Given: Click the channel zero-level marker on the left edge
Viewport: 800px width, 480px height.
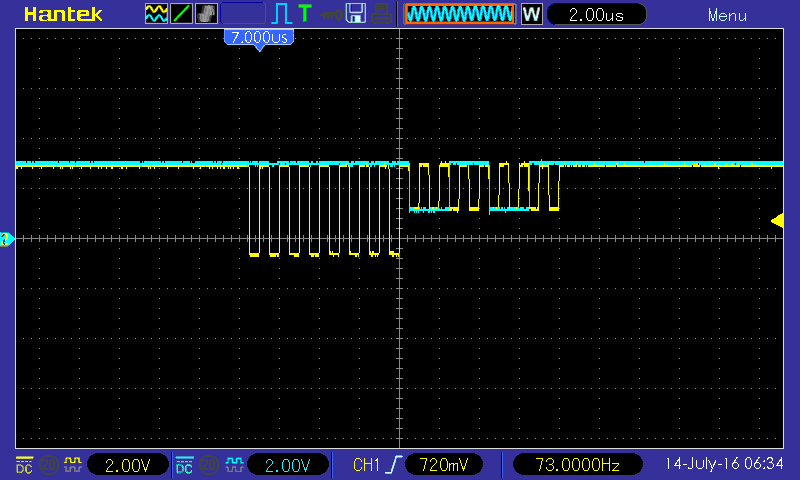Looking at the screenshot, I should click(7, 239).
